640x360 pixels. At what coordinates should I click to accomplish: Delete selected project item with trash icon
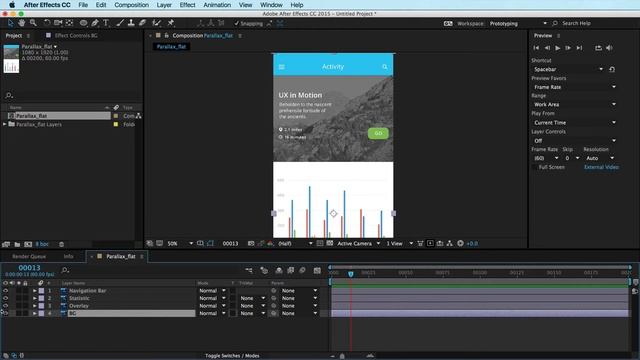(x=61, y=244)
